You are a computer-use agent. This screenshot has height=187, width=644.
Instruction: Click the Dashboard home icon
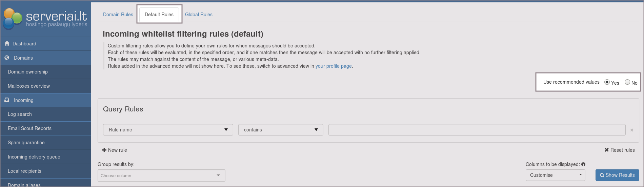tap(7, 44)
